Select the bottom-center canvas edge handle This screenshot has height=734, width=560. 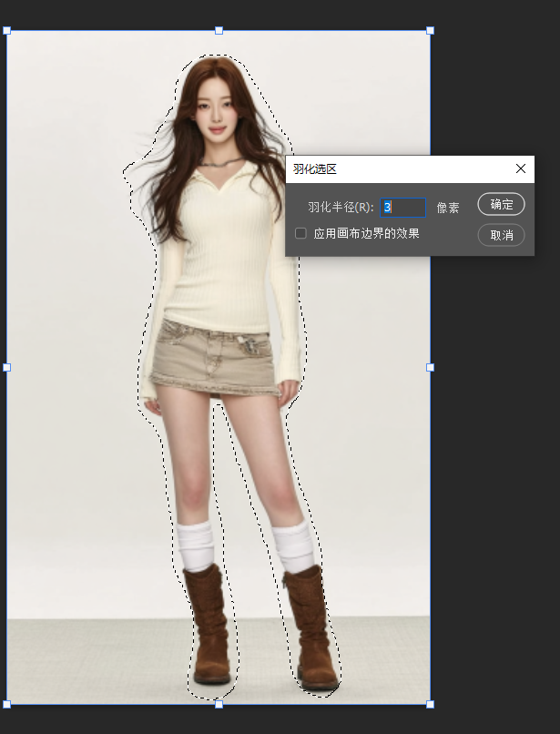(x=219, y=704)
